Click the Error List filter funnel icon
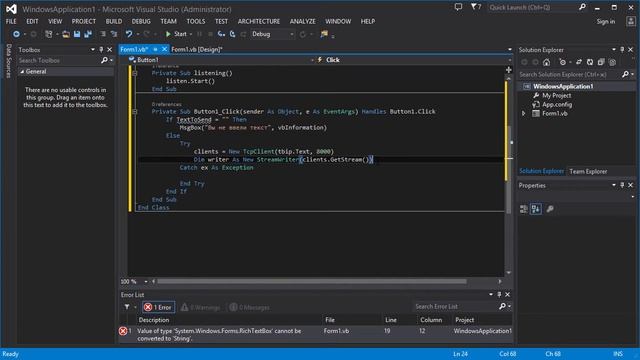This screenshot has width=640, height=360. point(127,307)
